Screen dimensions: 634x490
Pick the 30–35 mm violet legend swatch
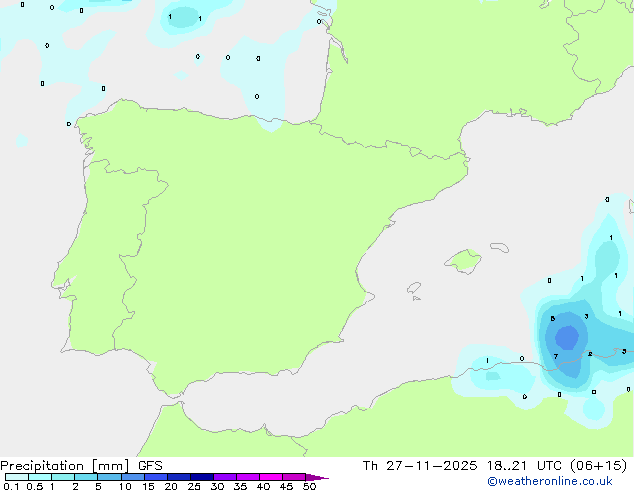225,477
